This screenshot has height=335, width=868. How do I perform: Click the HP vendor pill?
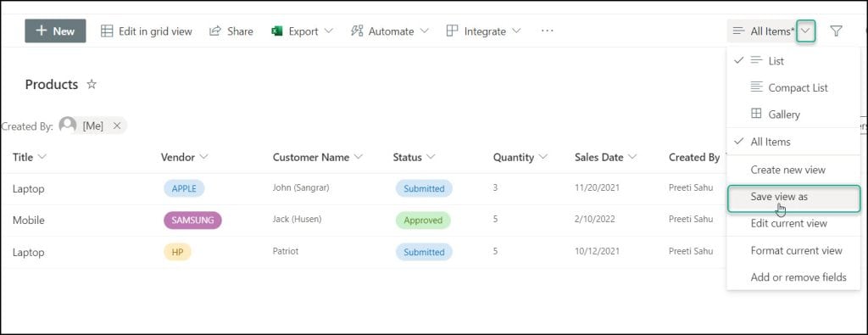click(x=177, y=252)
